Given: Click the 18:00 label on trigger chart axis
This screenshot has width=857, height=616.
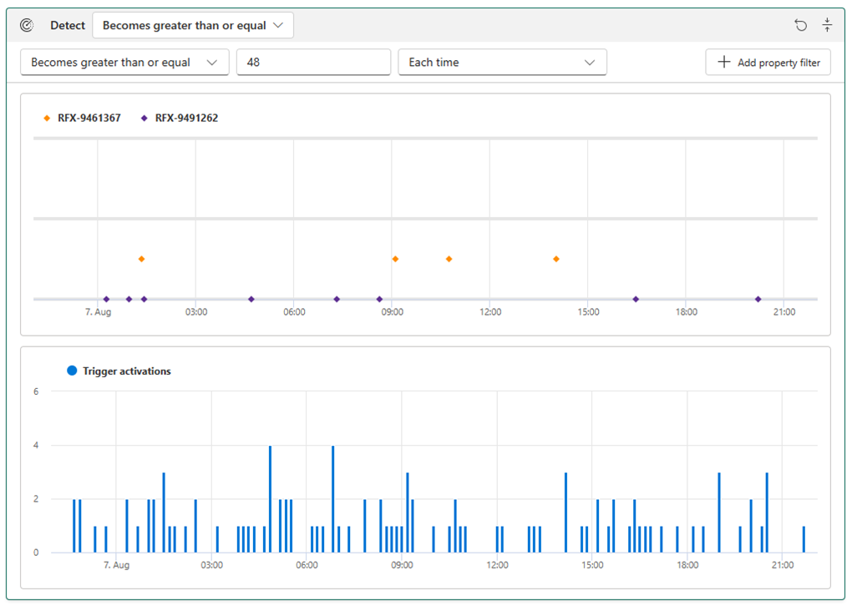Looking at the screenshot, I should pos(687,565).
